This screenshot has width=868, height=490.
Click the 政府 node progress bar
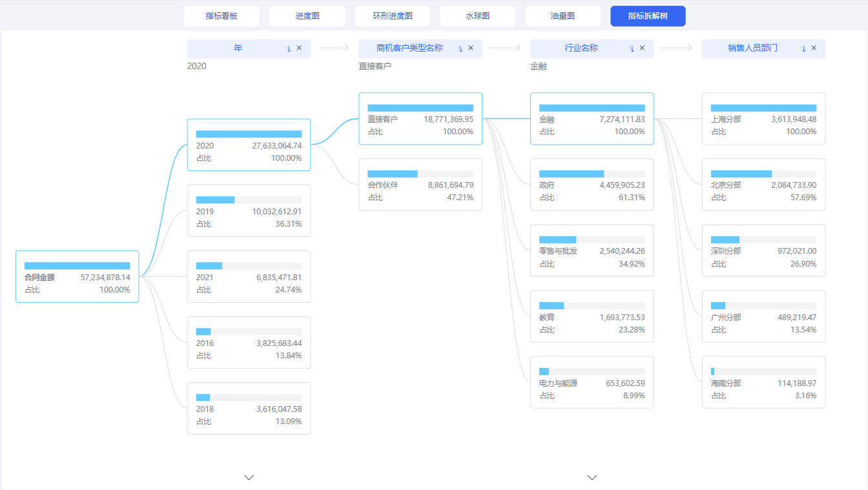tap(592, 174)
